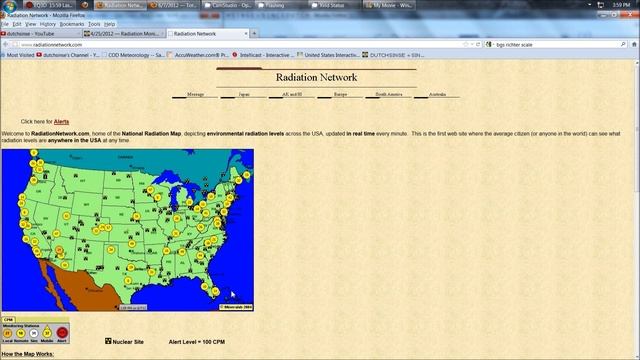640x360 pixels.
Task: Click the Firefox home icon
Action: pyautogui.click(x=634, y=44)
